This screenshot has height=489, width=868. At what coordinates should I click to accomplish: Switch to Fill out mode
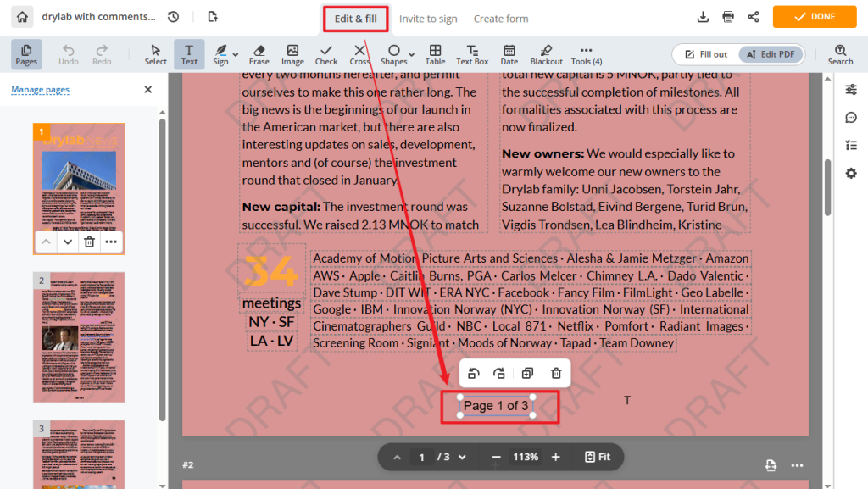706,54
